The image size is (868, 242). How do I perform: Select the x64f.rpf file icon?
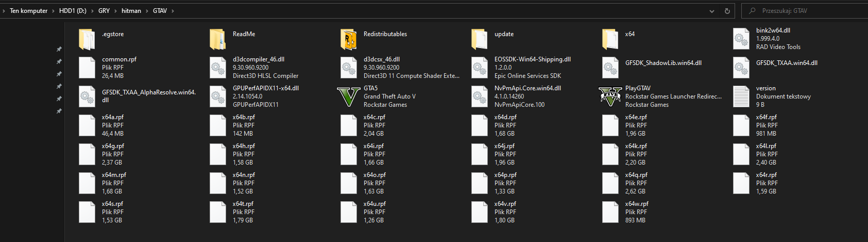(741, 125)
